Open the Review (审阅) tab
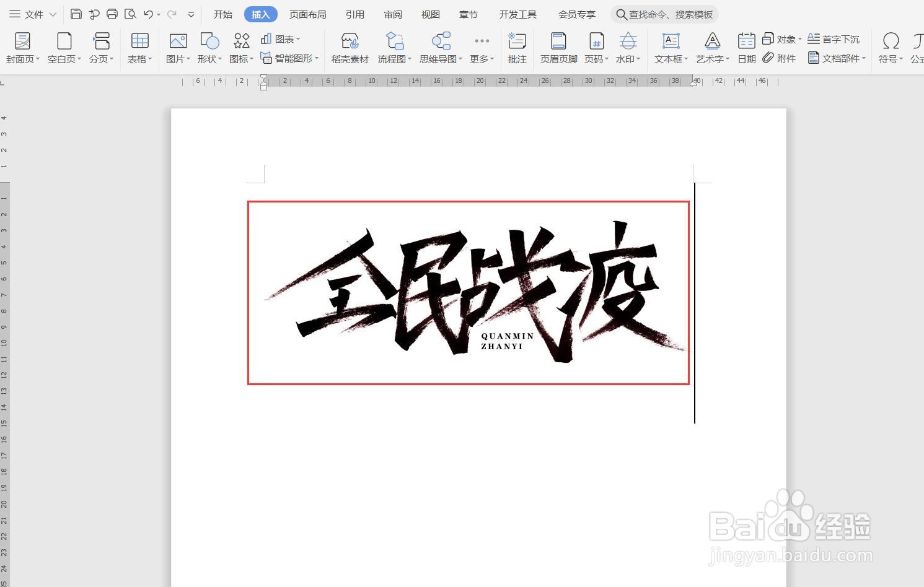Screen dimensions: 924x587 point(393,14)
